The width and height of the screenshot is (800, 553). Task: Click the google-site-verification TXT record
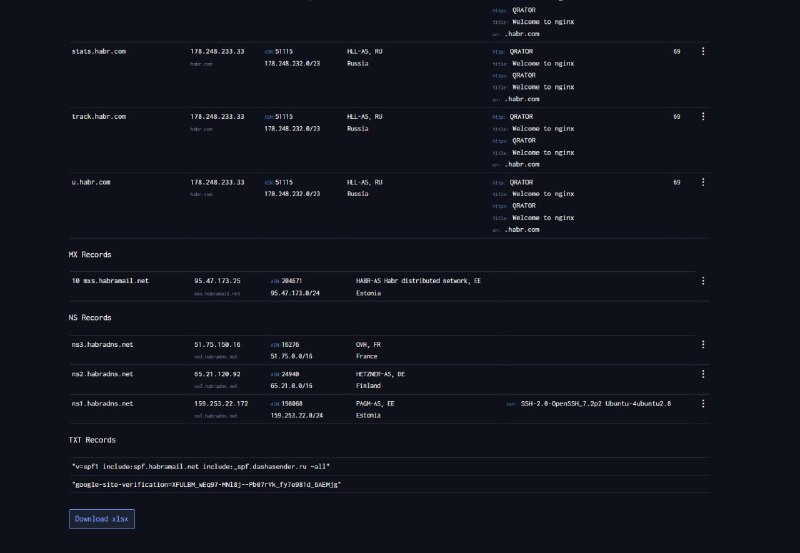[206, 485]
